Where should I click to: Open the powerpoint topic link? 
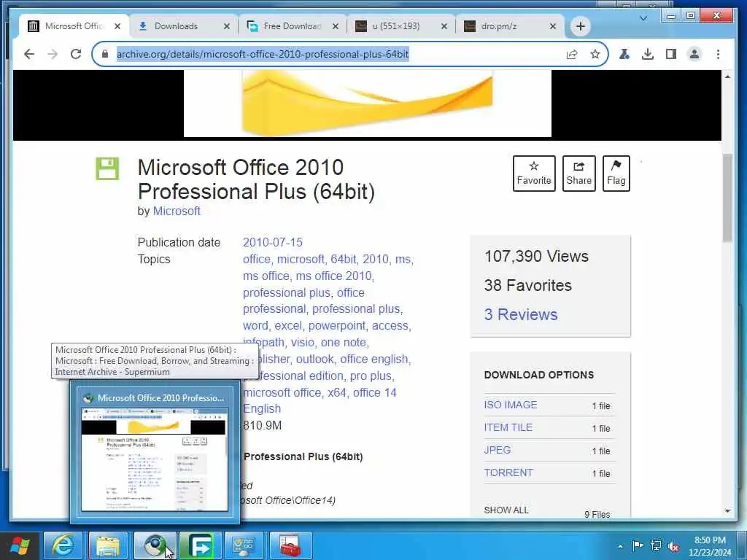click(337, 326)
